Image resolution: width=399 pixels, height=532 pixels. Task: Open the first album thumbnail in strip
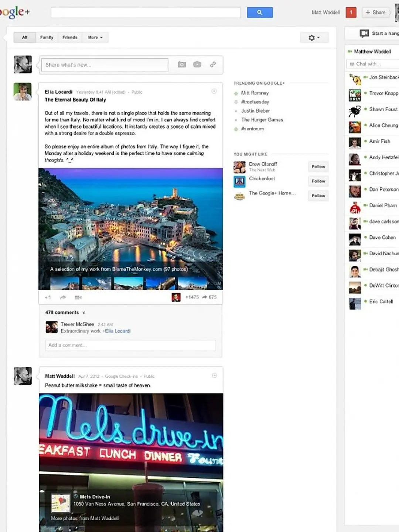tap(64, 283)
